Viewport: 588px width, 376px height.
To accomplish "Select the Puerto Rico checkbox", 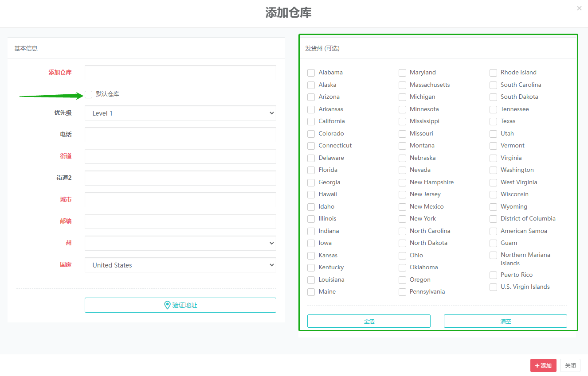I will (x=493, y=275).
